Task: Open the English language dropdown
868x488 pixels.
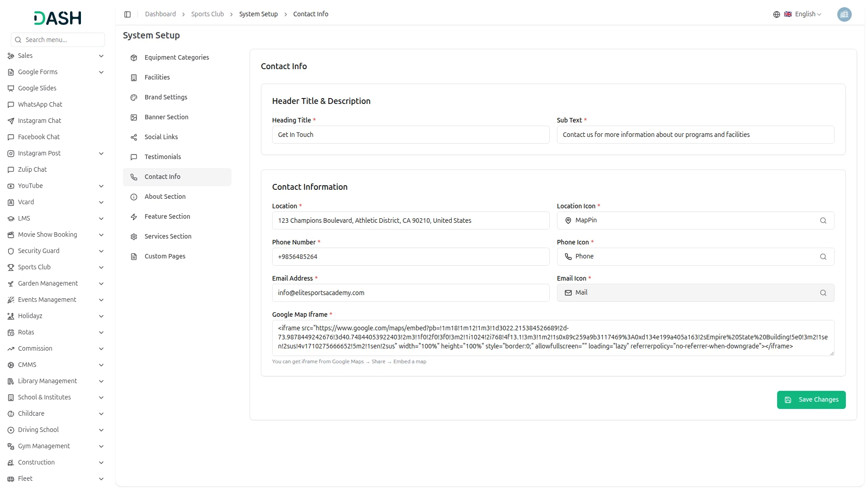Action: (807, 14)
